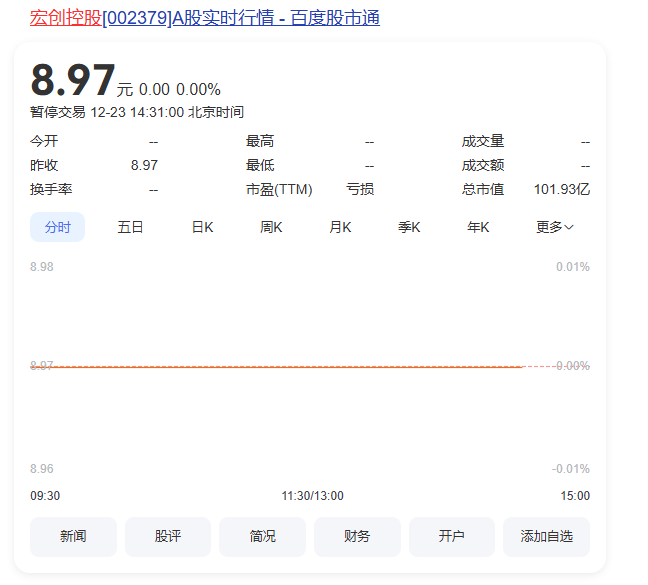Open the 股评 section
The image size is (648, 585).
coord(168,537)
